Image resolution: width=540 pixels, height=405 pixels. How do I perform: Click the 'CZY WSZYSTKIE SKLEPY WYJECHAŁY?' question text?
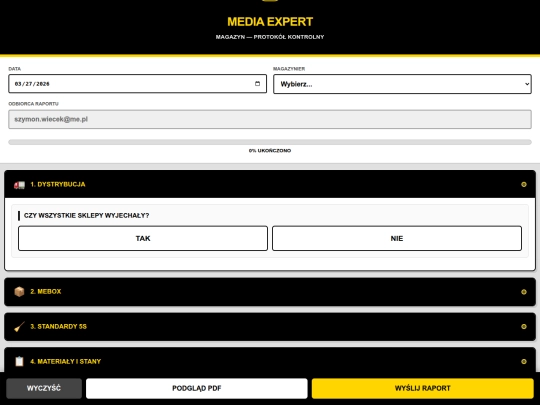coord(86,216)
